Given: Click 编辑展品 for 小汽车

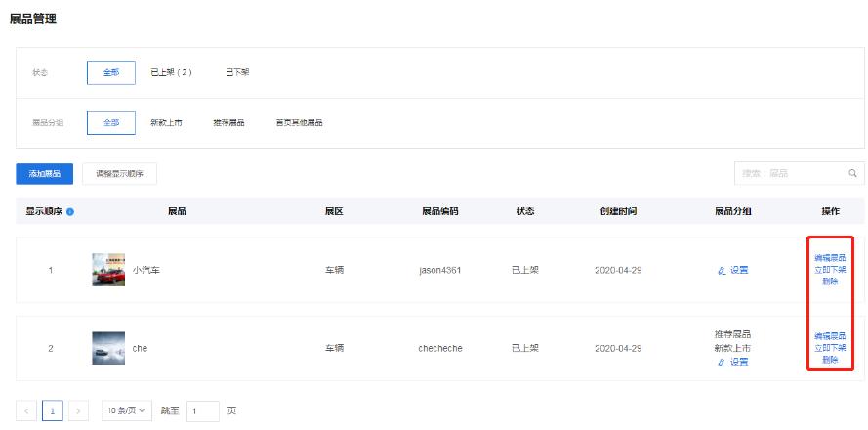Looking at the screenshot, I should 830,258.
